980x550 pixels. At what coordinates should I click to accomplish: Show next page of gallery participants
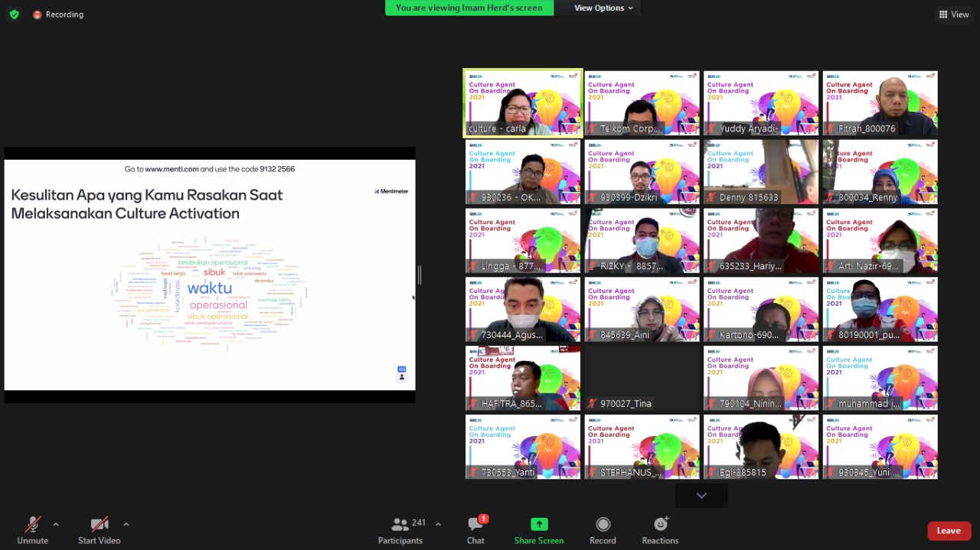701,496
